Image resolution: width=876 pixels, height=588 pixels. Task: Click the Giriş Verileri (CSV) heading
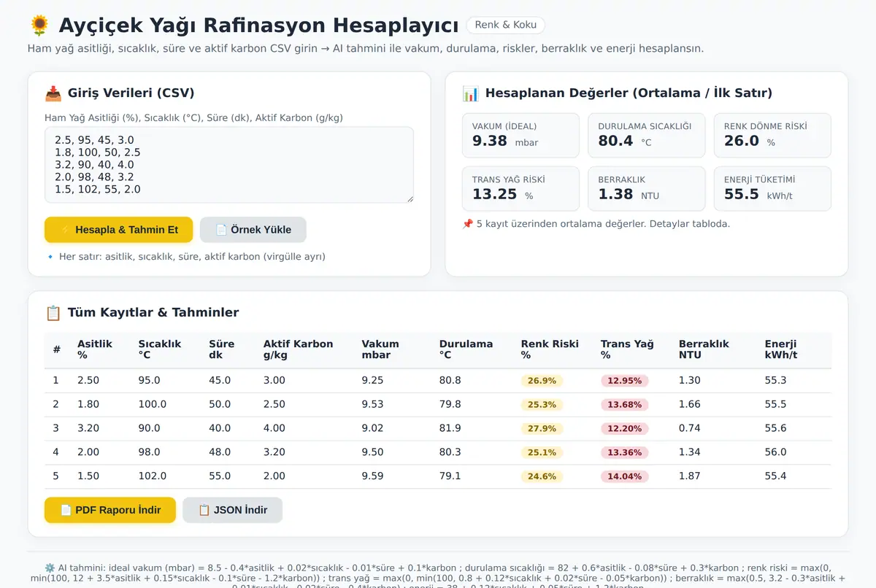click(131, 93)
